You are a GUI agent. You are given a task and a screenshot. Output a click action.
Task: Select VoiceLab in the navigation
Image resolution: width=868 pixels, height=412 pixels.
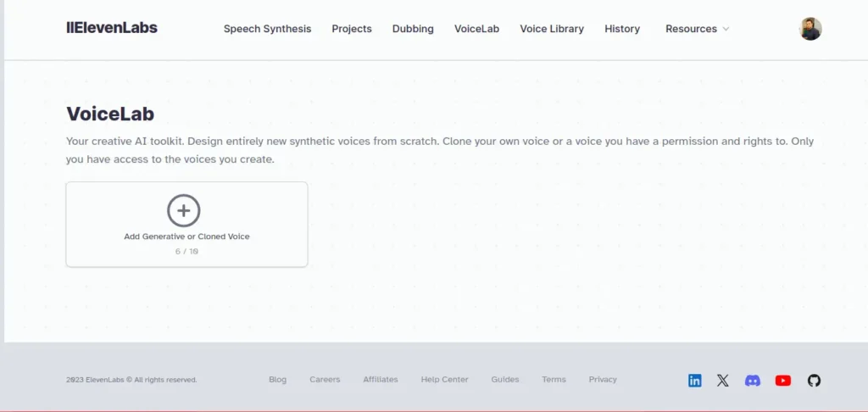click(x=476, y=29)
